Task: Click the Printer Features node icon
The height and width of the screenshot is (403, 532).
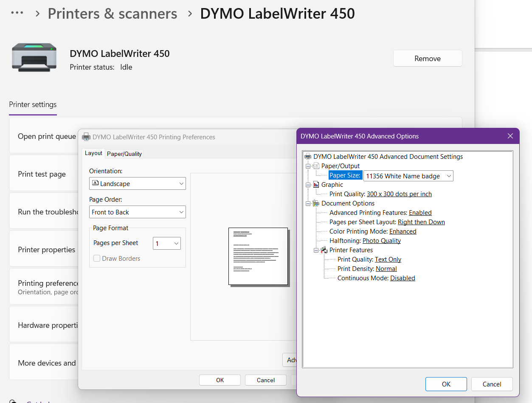Action: (324, 250)
